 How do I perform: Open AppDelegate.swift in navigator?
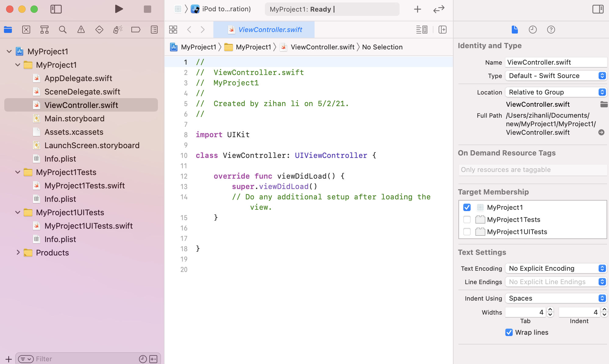point(78,78)
